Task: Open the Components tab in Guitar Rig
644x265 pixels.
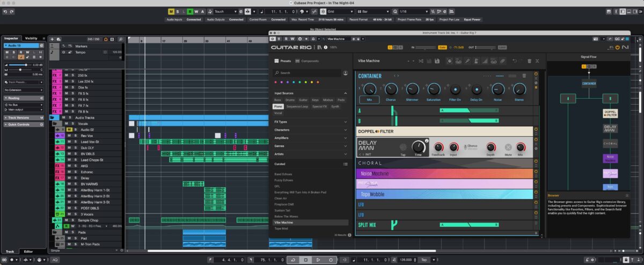Action: pos(308,61)
